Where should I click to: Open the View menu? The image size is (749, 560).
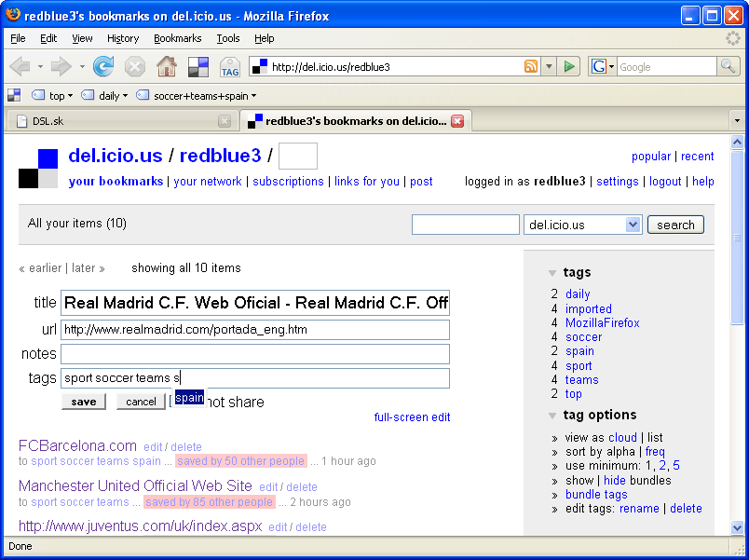click(82, 38)
